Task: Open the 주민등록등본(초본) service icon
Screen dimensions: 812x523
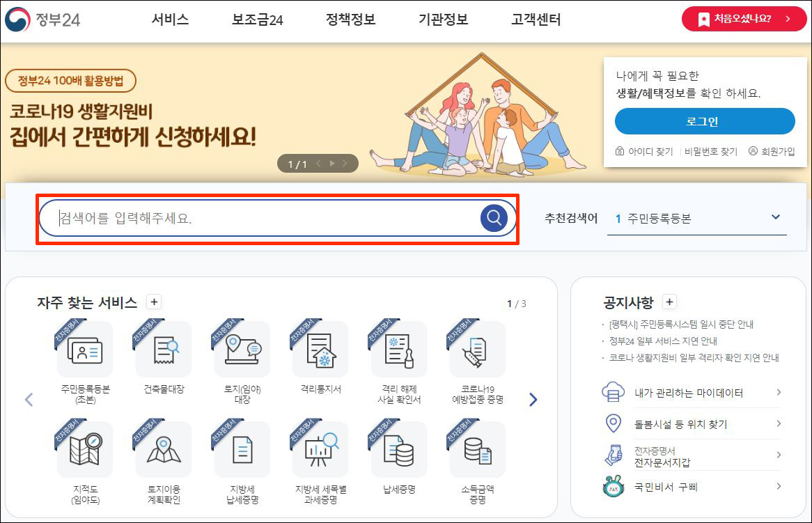Action: [84, 349]
